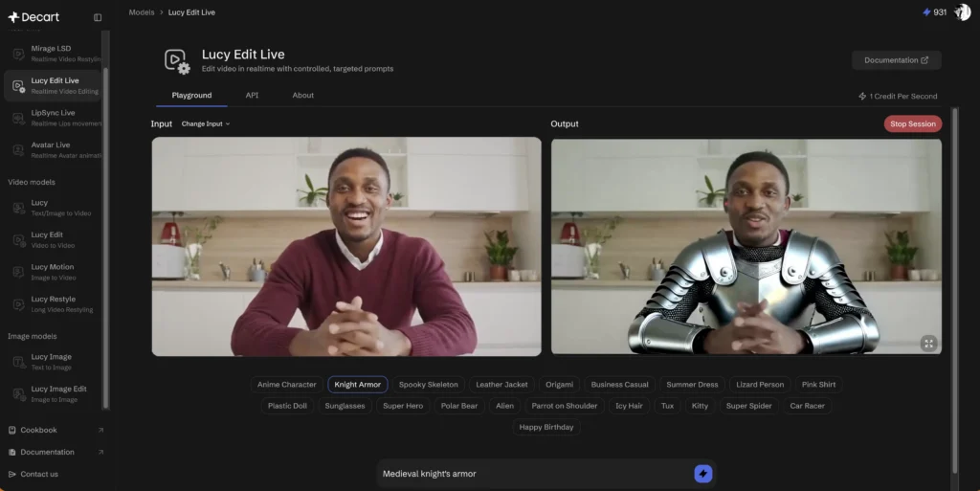
Task: Submit prompt with the lightning send icon
Action: point(702,474)
